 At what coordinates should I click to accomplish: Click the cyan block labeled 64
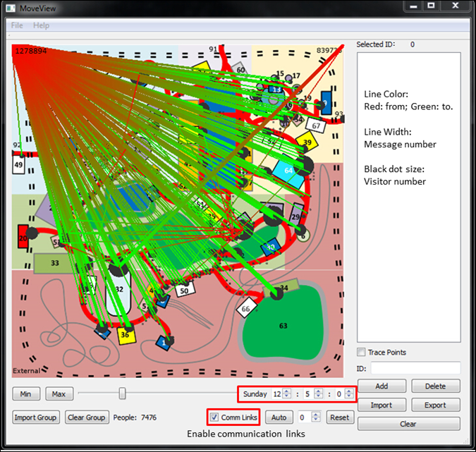pyautogui.click(x=288, y=171)
